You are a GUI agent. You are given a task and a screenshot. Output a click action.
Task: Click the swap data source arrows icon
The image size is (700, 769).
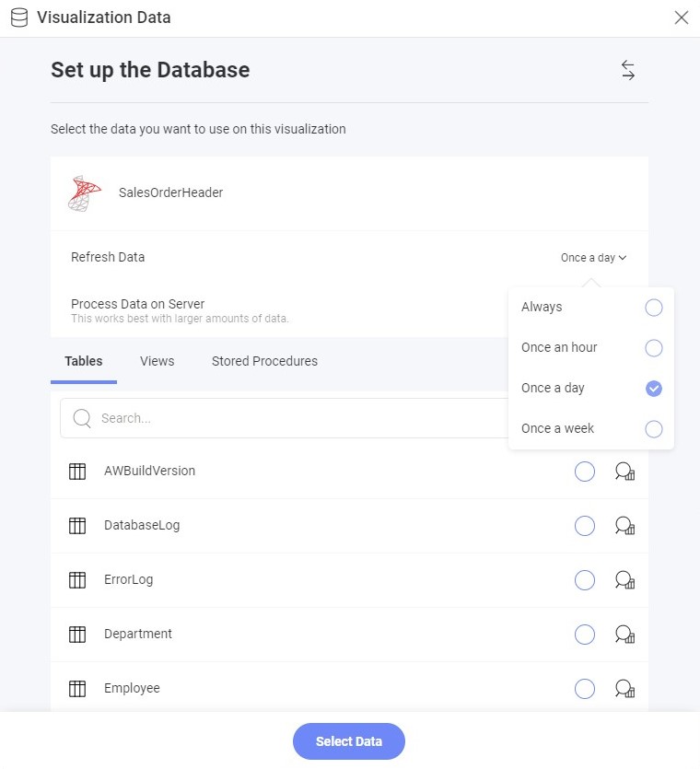[x=627, y=70]
